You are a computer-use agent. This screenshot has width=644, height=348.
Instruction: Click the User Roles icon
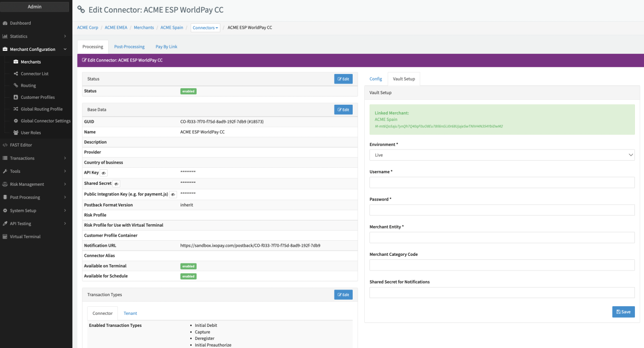click(x=16, y=133)
